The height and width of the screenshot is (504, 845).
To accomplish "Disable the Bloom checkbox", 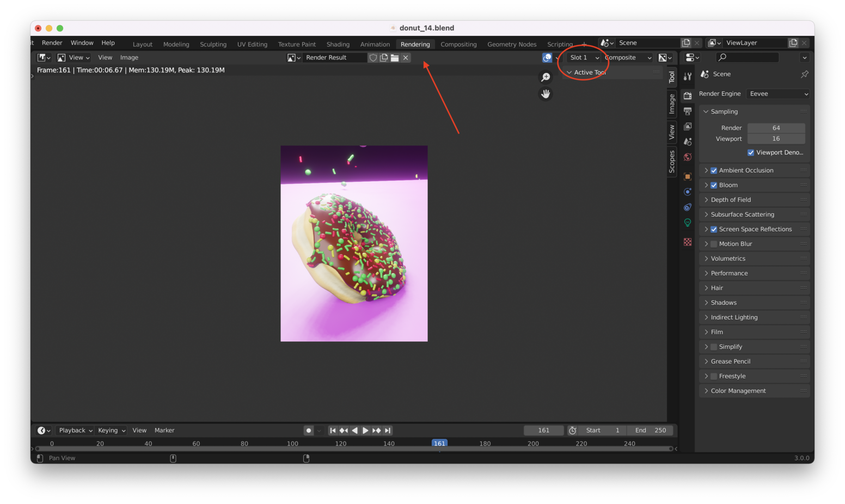I will [x=714, y=185].
